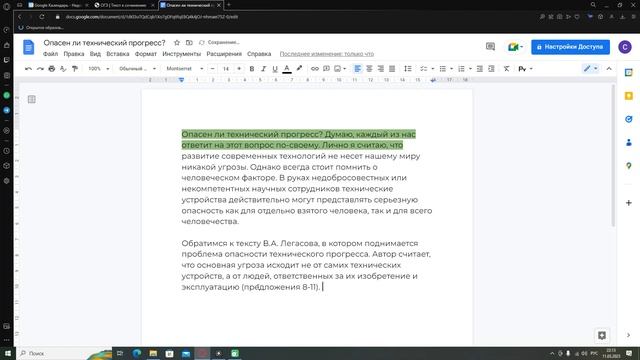Open the Инструменты menu

click(x=182, y=54)
